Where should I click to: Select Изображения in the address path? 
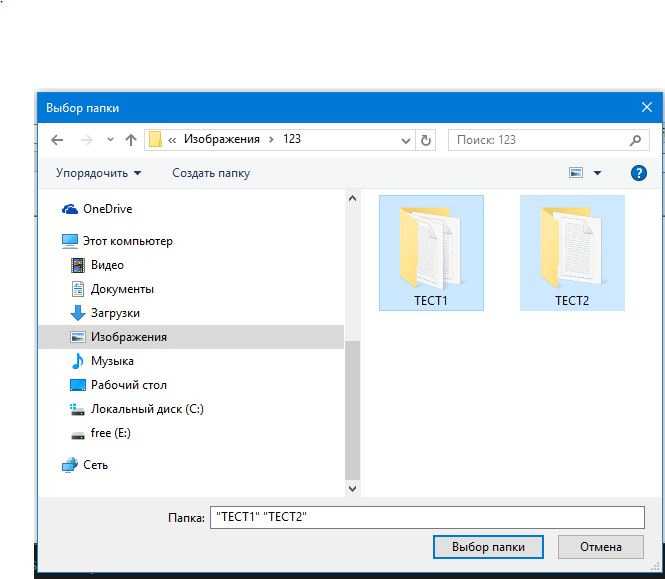[x=222, y=139]
